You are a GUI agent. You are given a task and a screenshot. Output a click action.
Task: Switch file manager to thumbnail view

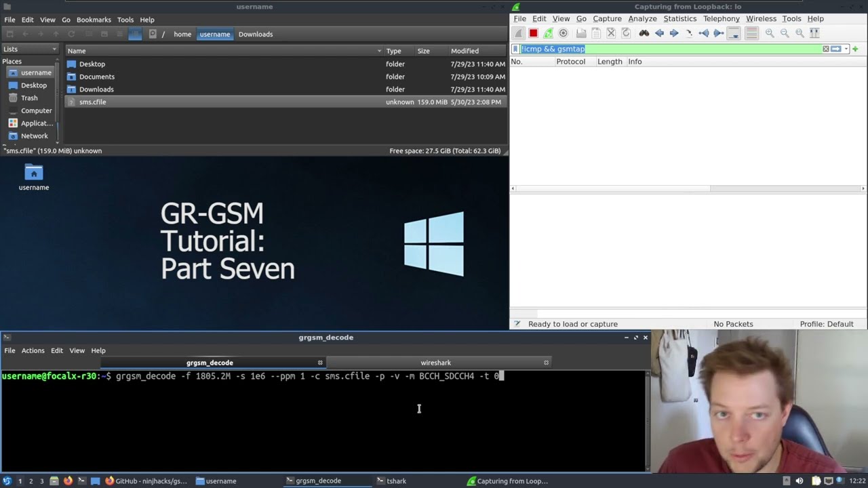coord(104,34)
